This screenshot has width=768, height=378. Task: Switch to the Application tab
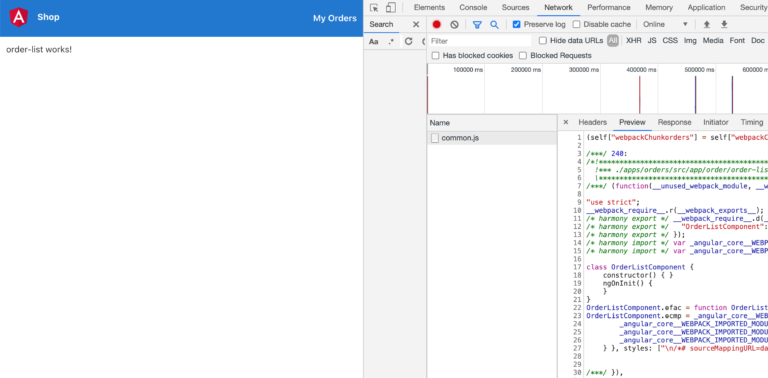click(706, 8)
